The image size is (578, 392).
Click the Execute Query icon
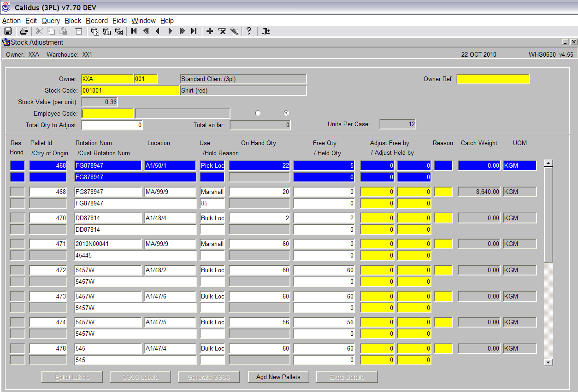[107, 31]
